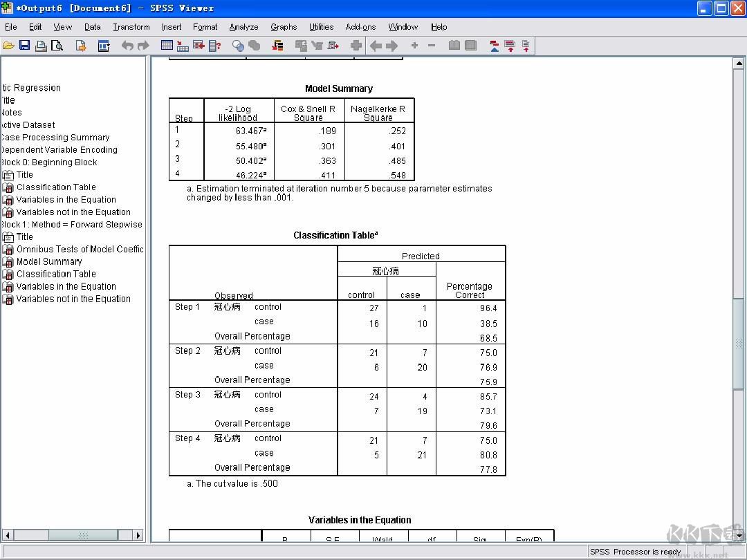Redo the last action

pos(143,46)
